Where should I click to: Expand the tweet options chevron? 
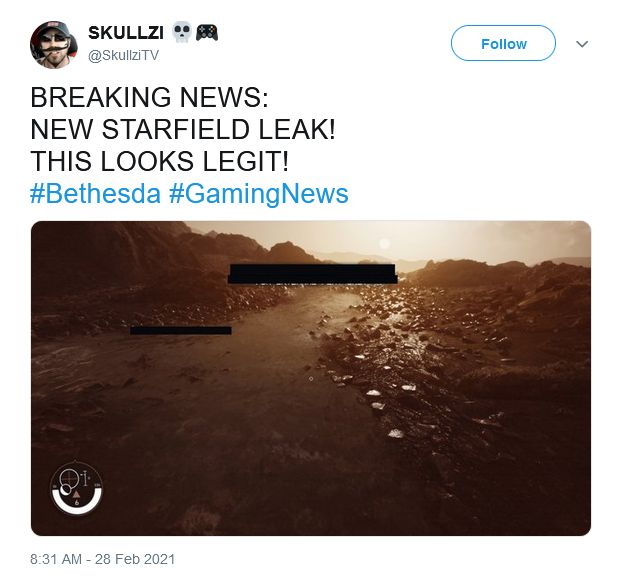point(582,44)
